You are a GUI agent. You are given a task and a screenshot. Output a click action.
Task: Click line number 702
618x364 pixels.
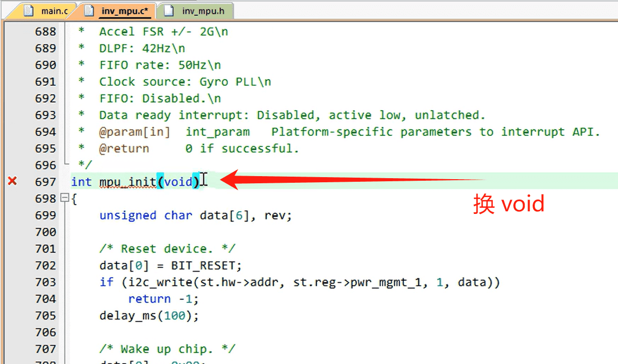(x=45, y=265)
